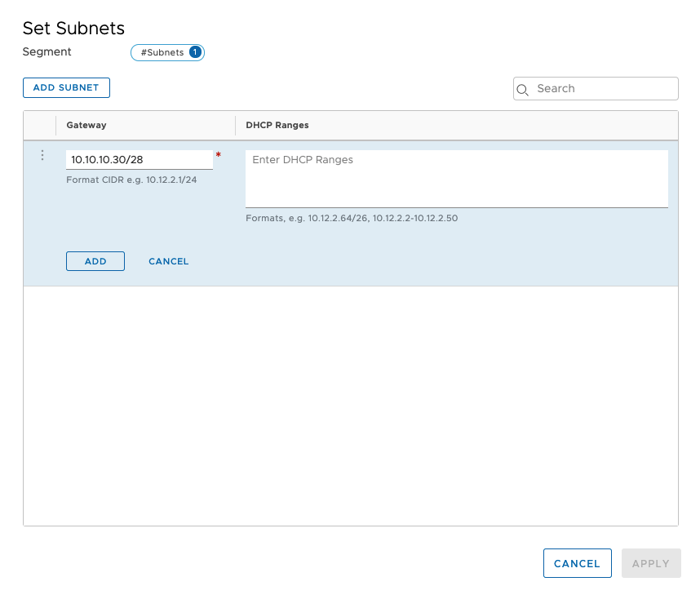This screenshot has width=700, height=595.
Task: Click the red required asterisk beside Gateway
Action: [218, 155]
